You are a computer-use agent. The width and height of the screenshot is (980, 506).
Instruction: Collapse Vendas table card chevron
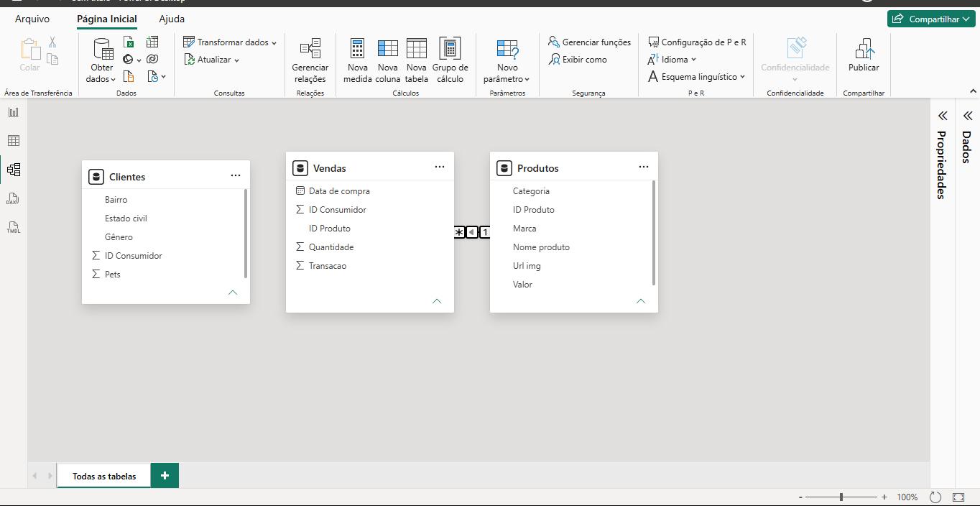437,301
